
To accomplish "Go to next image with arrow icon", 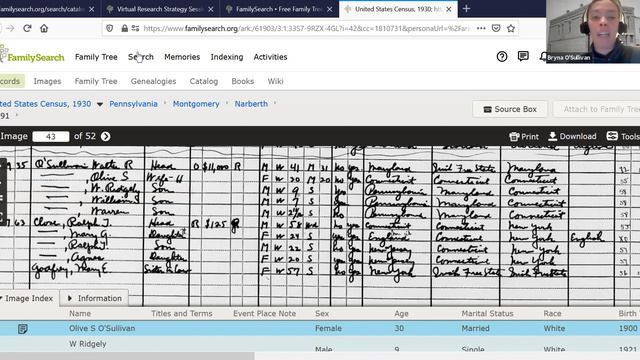I will [105, 136].
